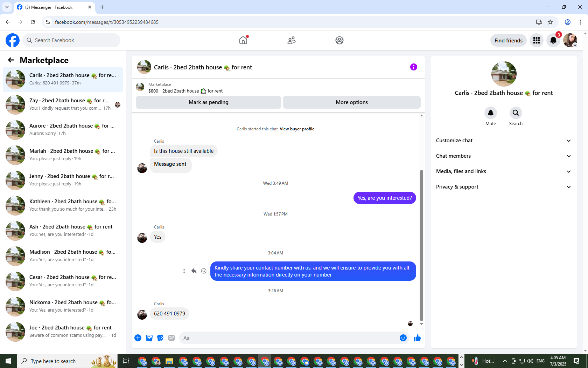Open the $800 2bed 2bath listing link
The height and width of the screenshot is (368, 588).
pos(185,91)
